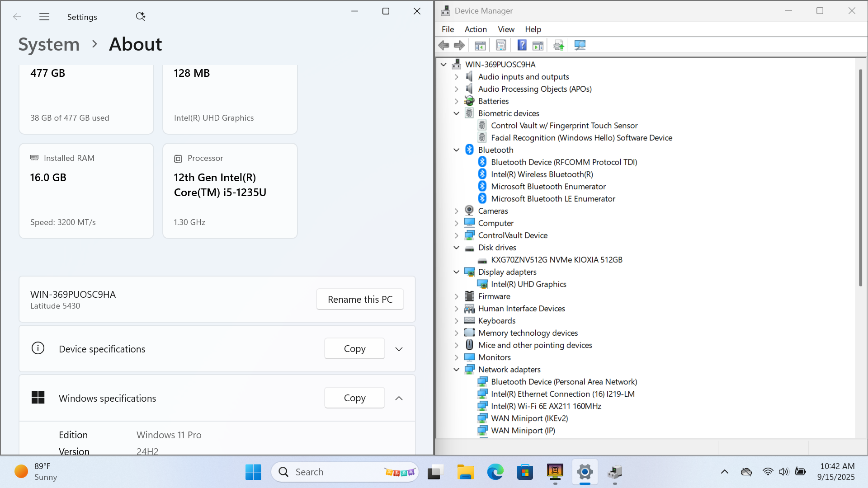
Task: Select Microsoft Bluetooth LE Enumerator
Action: (x=553, y=199)
